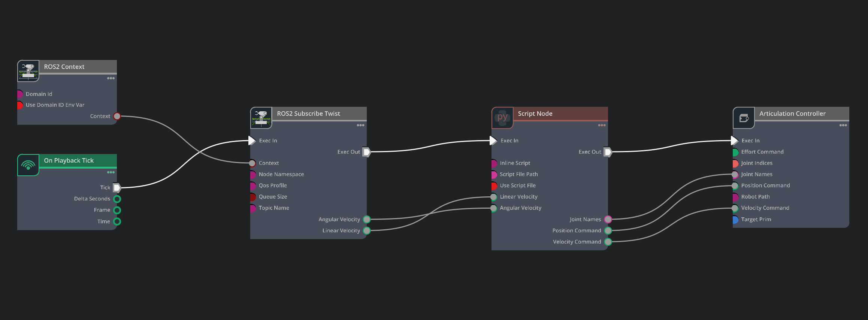Click the On Playback Tick wifi icon
868x320 pixels.
point(28,165)
